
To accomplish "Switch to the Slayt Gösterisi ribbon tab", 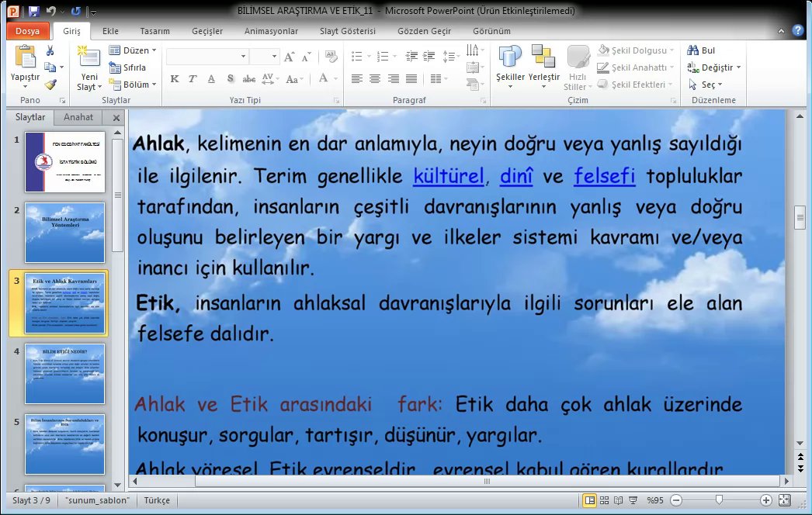I will [x=348, y=31].
